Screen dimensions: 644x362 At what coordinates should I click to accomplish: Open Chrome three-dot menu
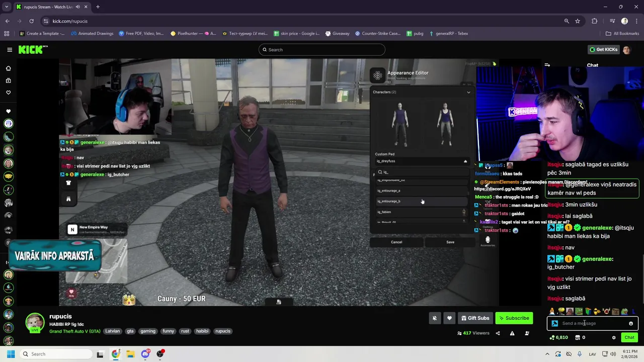[x=636, y=21]
